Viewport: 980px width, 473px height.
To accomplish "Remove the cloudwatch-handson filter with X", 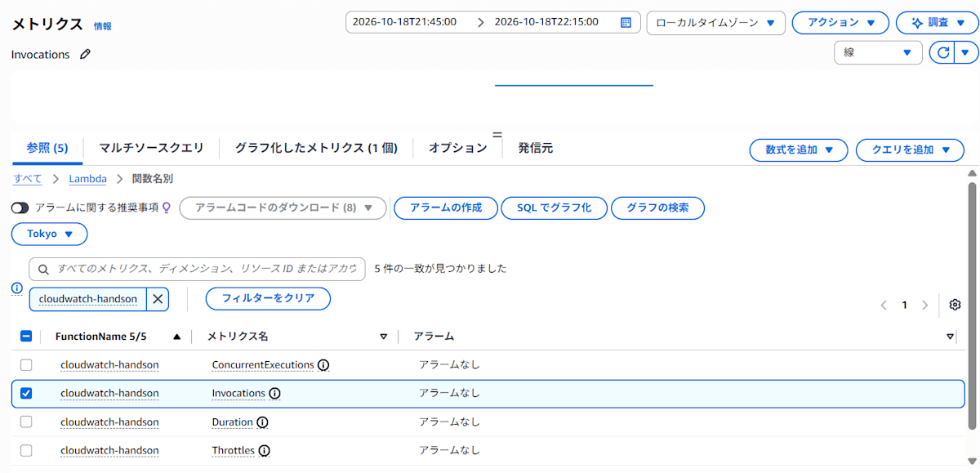I will point(158,299).
